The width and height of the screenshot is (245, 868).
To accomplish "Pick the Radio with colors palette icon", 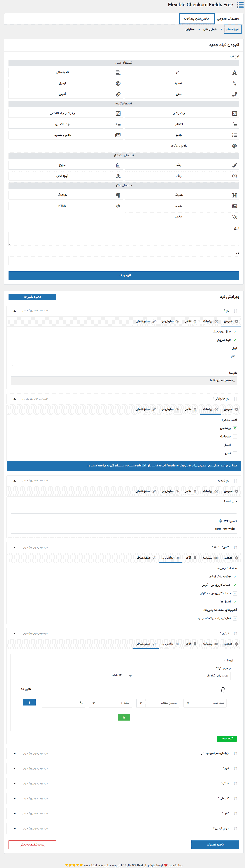I will (234, 146).
